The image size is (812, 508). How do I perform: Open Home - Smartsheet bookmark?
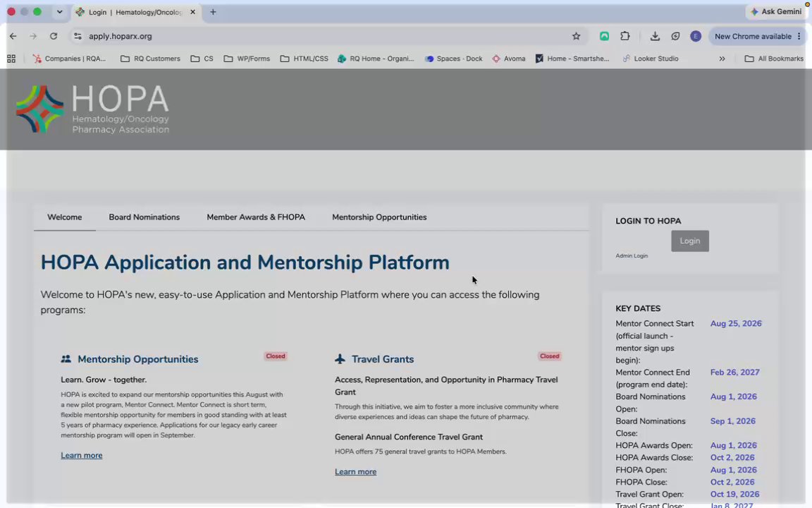(572, 59)
